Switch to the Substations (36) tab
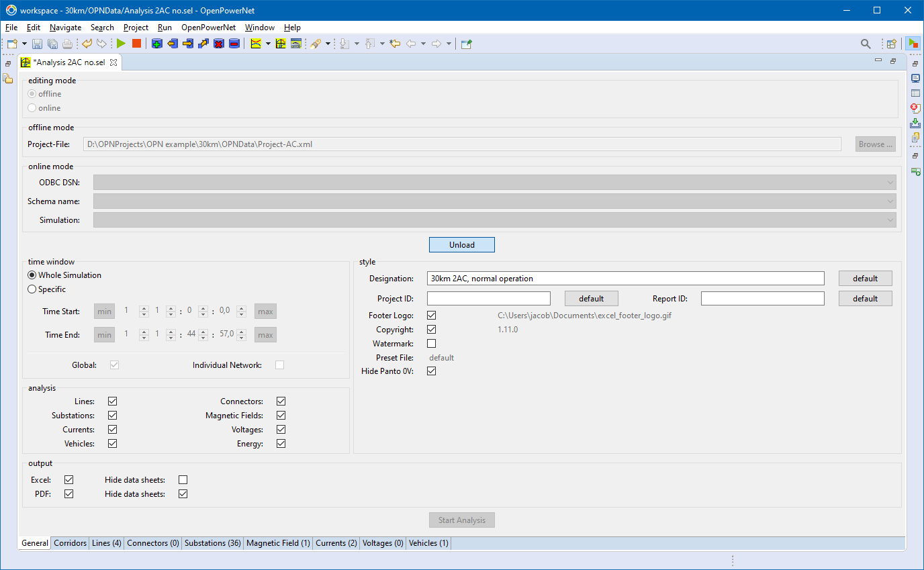The image size is (924, 570). coord(212,543)
